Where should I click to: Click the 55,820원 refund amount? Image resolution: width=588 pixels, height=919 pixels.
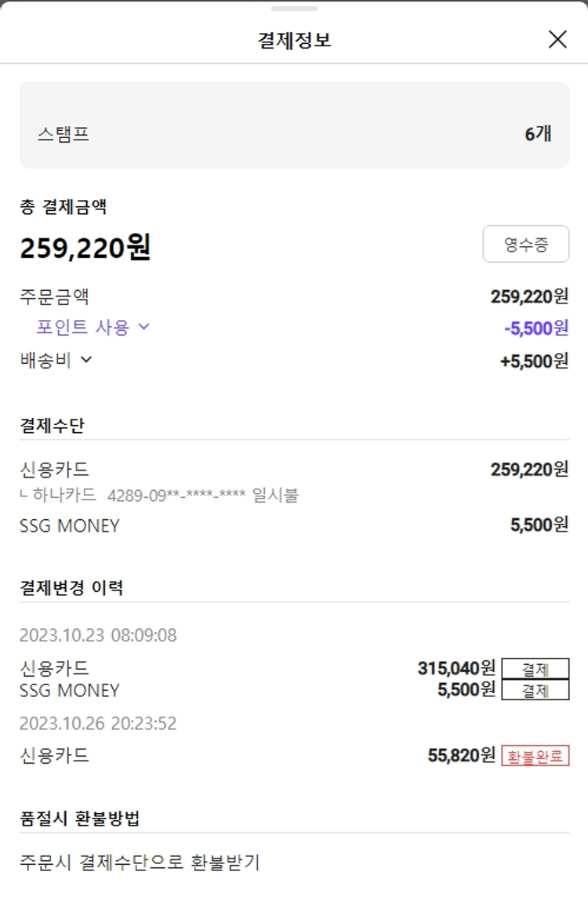462,756
